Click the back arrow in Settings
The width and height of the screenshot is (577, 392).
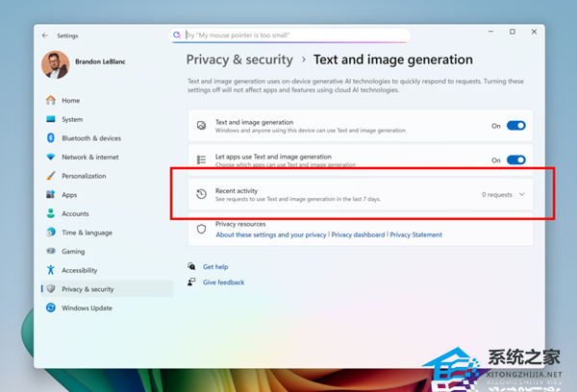(x=45, y=36)
